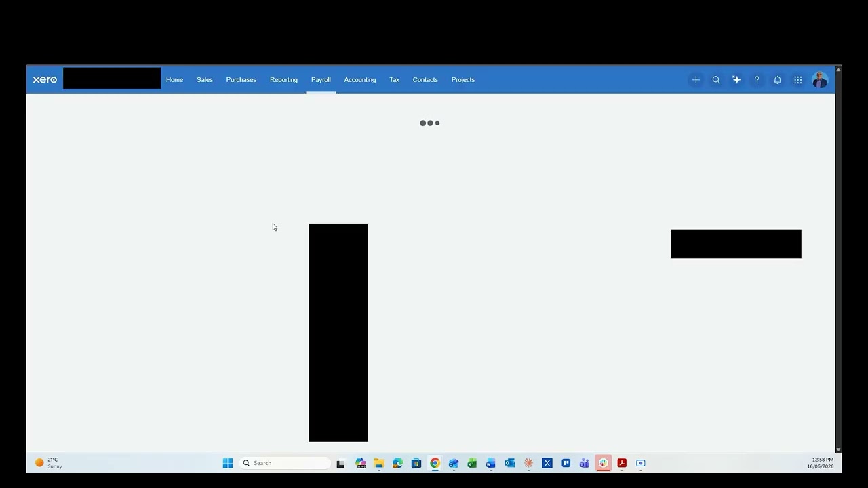Open the Purchases menu

[x=241, y=79]
